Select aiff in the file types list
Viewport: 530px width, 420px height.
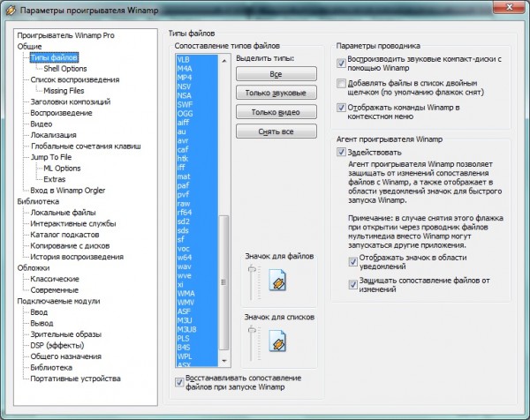pyautogui.click(x=197, y=123)
